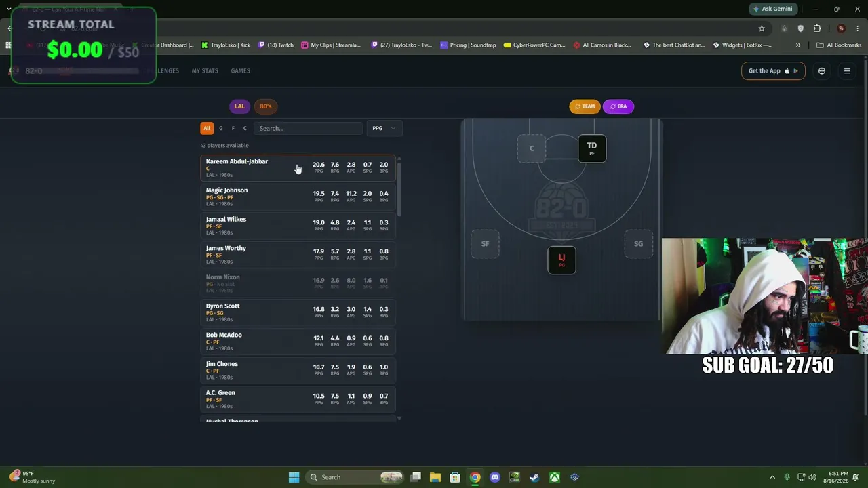Focus the player Search field
The height and width of the screenshot is (488, 868).
click(308, 128)
